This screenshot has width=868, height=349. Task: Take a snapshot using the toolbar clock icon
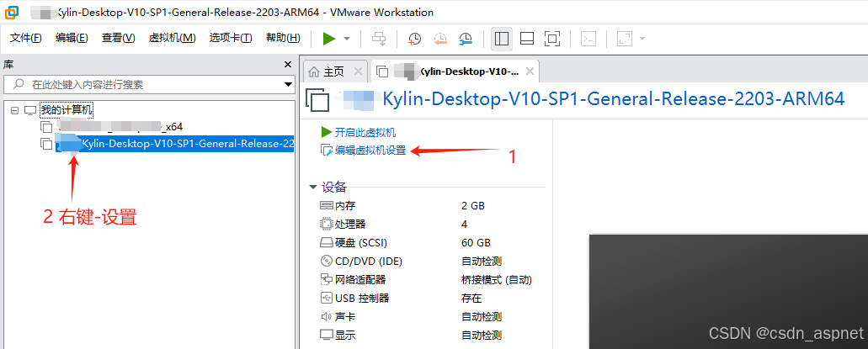click(414, 38)
